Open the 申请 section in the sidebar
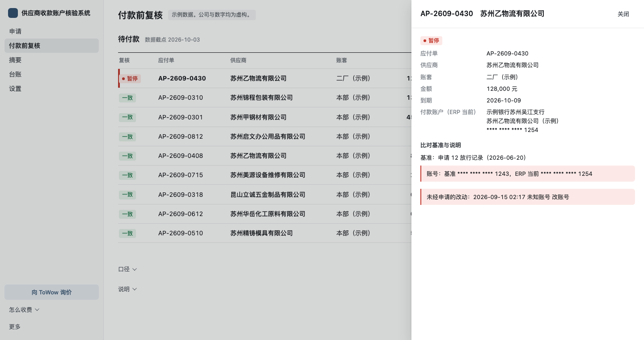This screenshot has width=644, height=340. click(x=51, y=31)
